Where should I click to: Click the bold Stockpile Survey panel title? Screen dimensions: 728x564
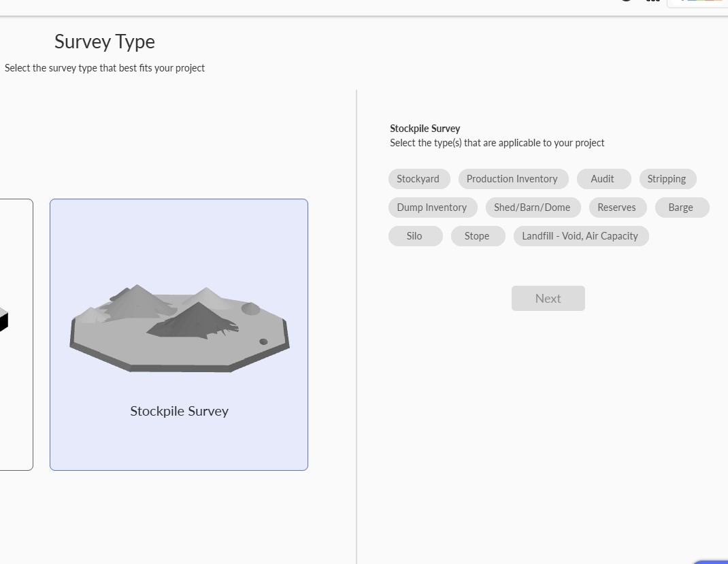point(425,129)
